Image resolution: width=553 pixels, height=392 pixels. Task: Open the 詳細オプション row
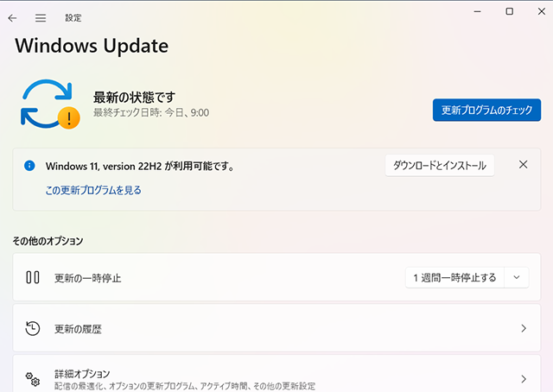point(259,378)
